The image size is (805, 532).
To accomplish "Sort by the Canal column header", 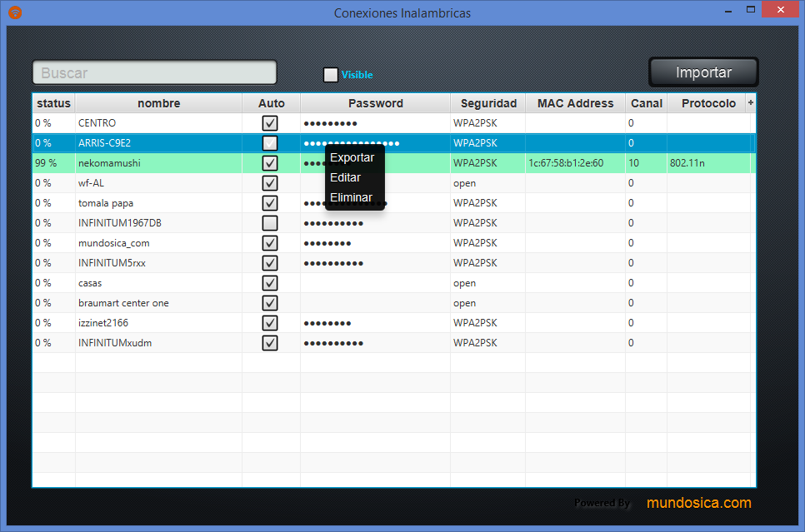I will coord(647,103).
